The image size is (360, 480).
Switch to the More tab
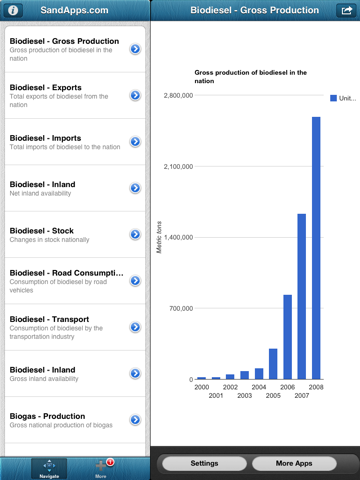pos(101,469)
